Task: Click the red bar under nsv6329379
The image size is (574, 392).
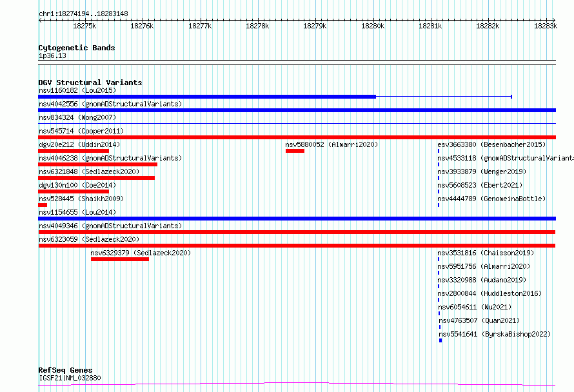Action: tap(120, 259)
